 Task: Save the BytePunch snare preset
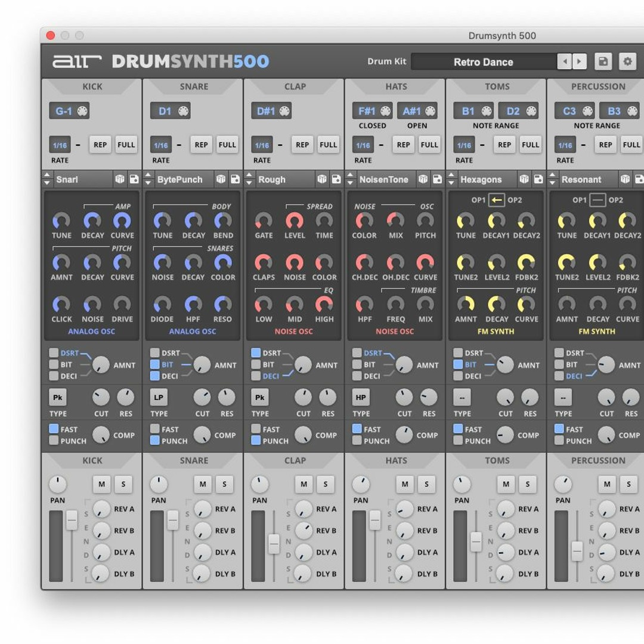click(x=236, y=179)
